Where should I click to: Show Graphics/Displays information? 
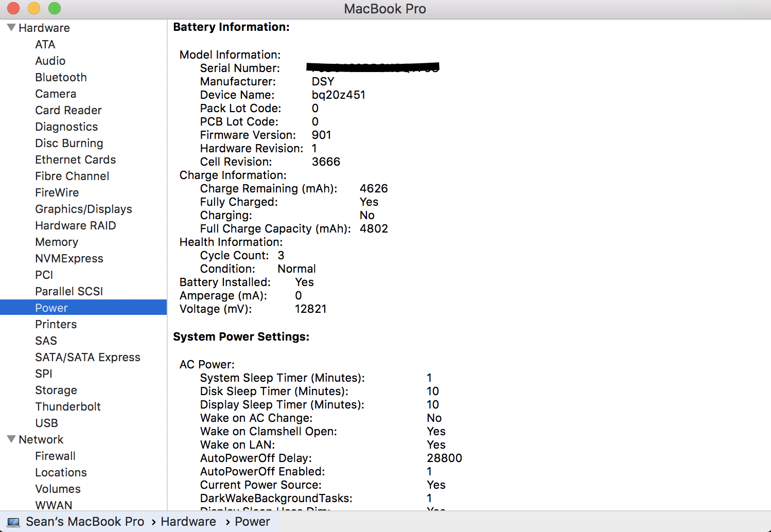tap(83, 209)
